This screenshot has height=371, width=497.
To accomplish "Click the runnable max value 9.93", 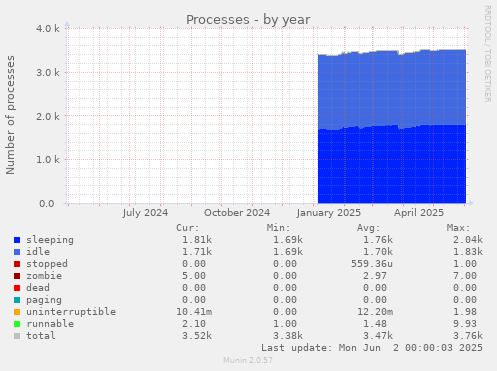I will [465, 324].
